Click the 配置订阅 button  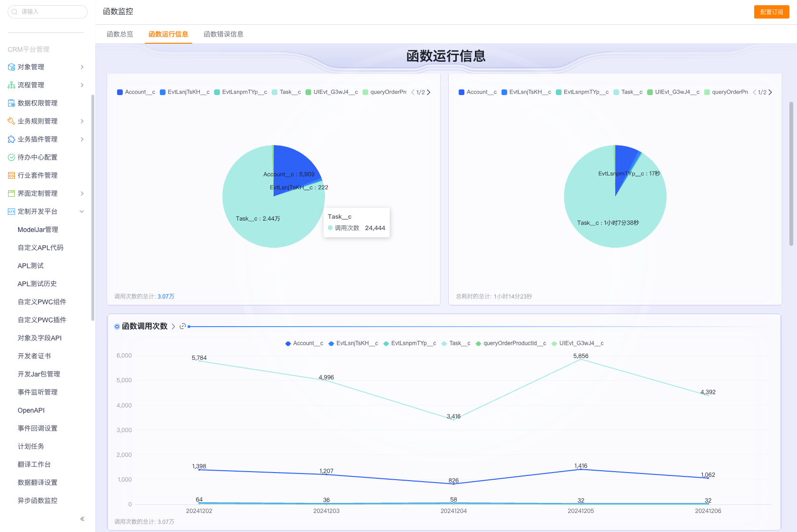(771, 12)
